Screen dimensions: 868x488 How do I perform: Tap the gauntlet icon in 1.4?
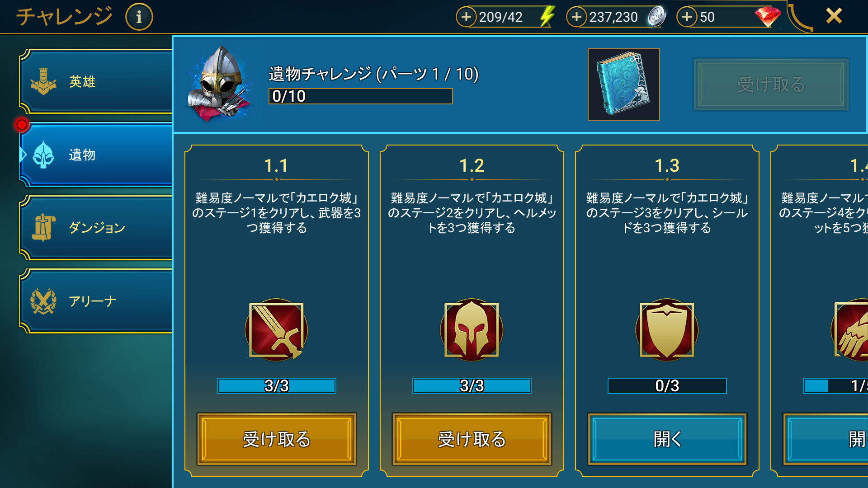click(x=850, y=330)
